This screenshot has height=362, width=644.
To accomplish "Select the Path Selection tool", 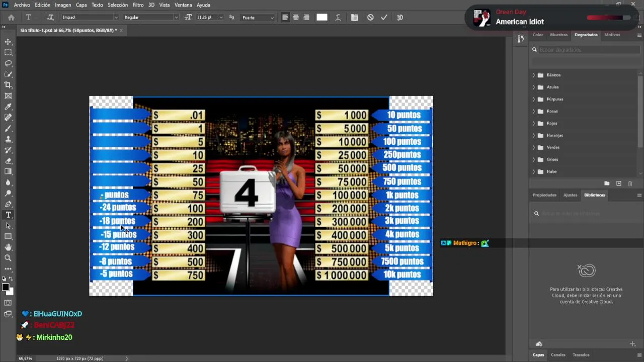I will [x=8, y=226].
